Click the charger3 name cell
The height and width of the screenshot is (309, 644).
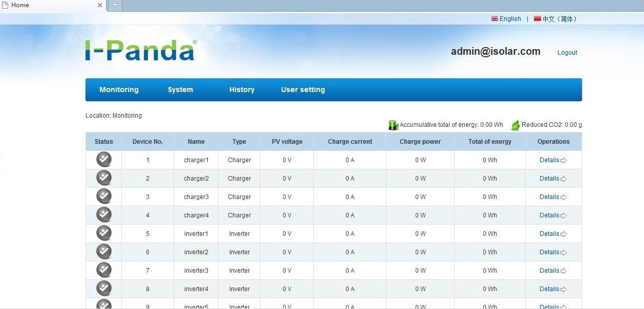tap(196, 197)
